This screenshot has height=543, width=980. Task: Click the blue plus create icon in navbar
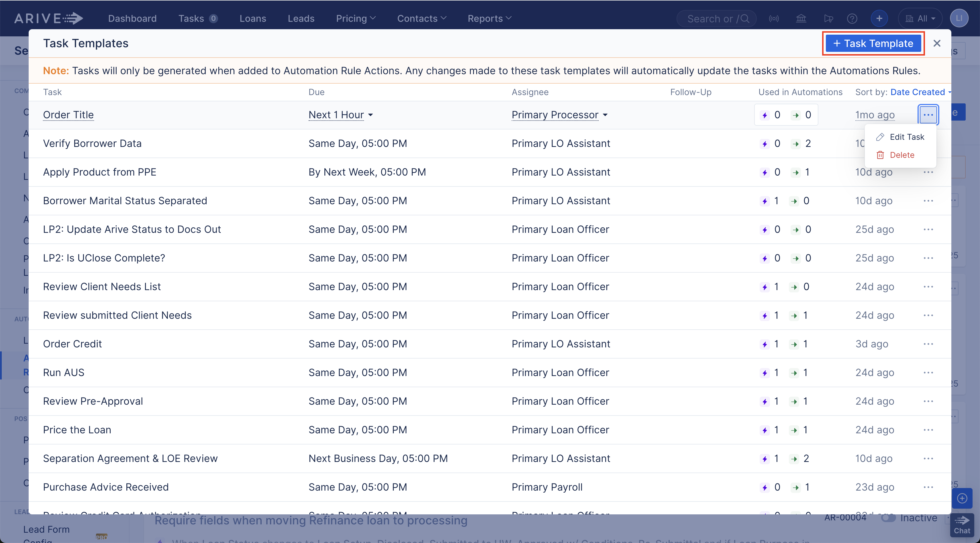click(x=879, y=18)
